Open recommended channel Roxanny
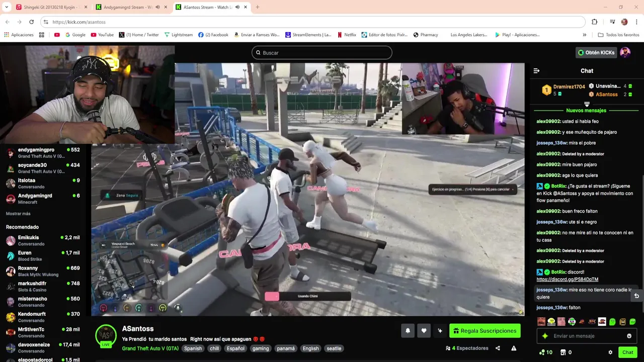644x362 pixels. 43,271
